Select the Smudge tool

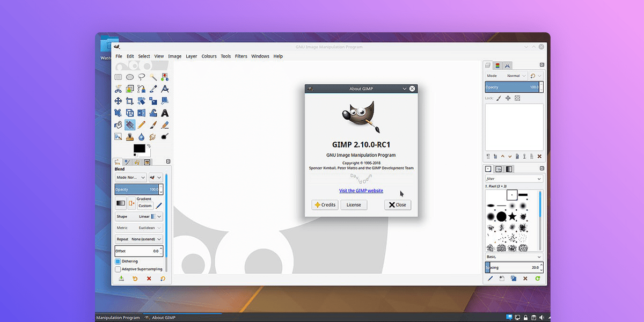pyautogui.click(x=153, y=136)
